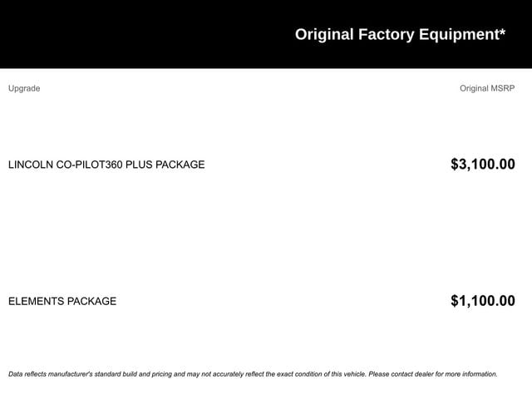The image size is (532, 399).
Task: Click the asterisk after Equipment in heading
Action: click(x=502, y=32)
